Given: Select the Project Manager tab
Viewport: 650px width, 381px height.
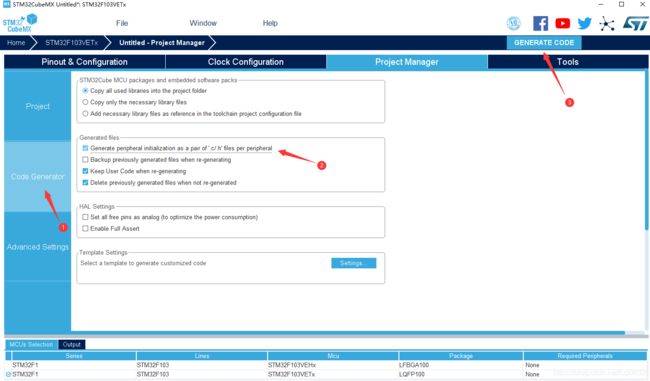Looking at the screenshot, I should click(x=407, y=62).
